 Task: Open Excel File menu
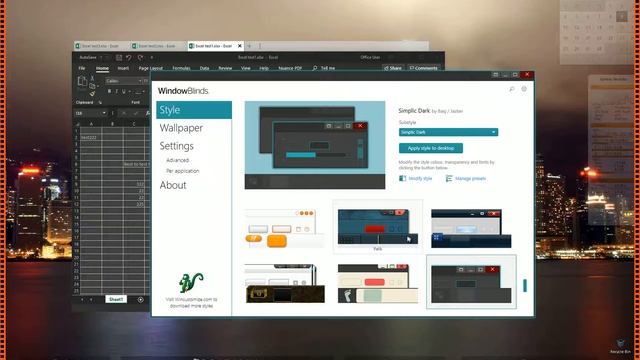(82, 68)
